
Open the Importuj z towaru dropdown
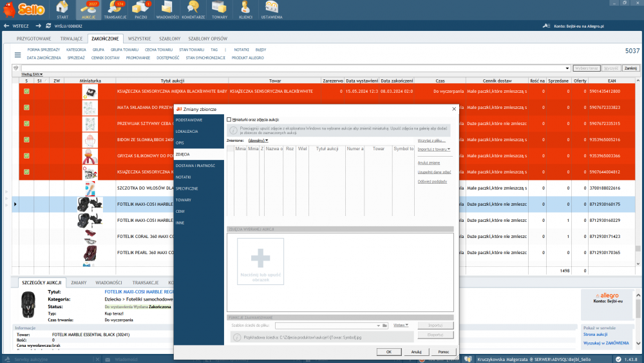tap(433, 149)
